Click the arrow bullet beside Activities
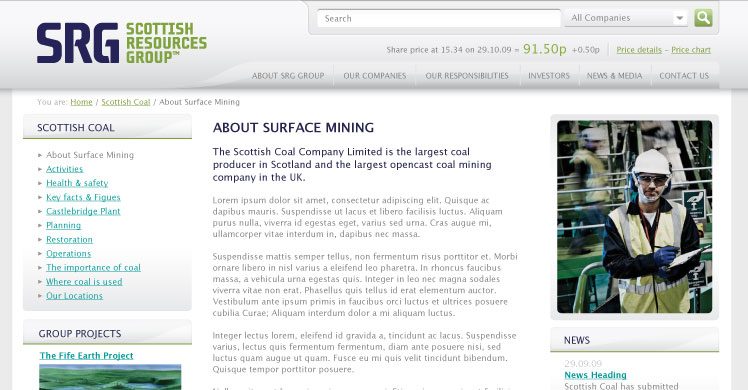 point(40,169)
